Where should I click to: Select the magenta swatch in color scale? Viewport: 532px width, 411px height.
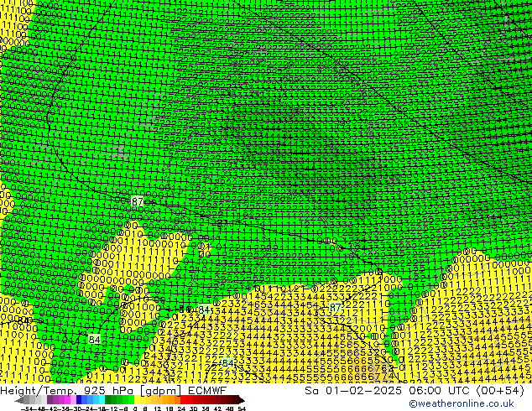point(67,400)
